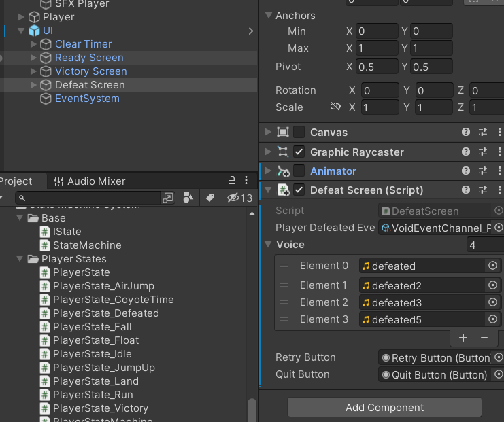Select the StateMachine script asset
The image size is (504, 422).
[x=87, y=245]
